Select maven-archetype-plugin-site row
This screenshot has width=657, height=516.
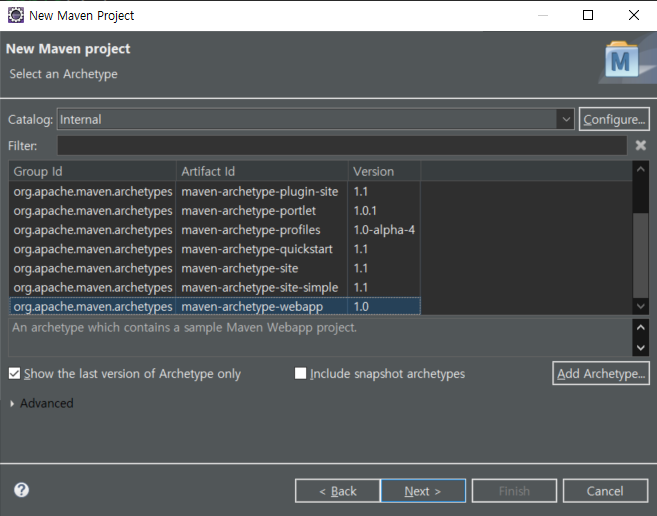pyautogui.click(x=215, y=192)
